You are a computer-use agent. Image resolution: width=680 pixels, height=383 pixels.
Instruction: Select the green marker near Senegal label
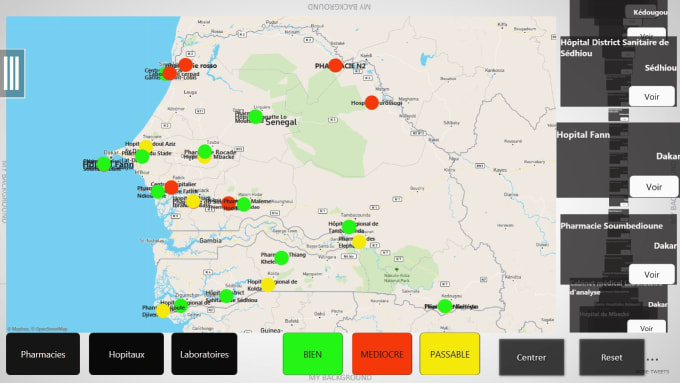click(x=255, y=116)
